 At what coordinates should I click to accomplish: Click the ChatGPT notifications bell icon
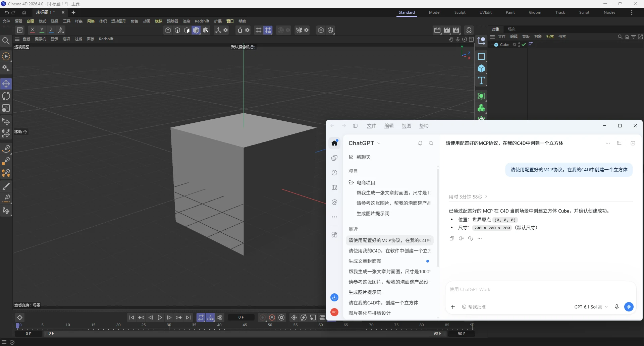point(420,143)
